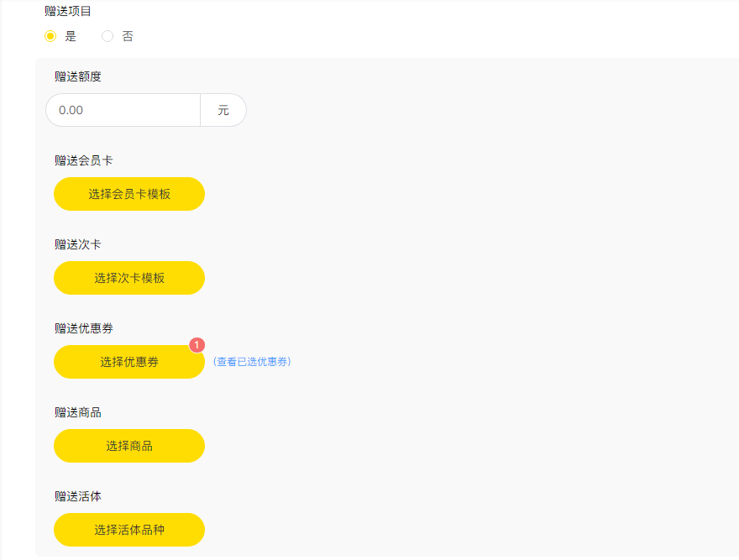Click the 赠送次卡 label

tap(78, 244)
